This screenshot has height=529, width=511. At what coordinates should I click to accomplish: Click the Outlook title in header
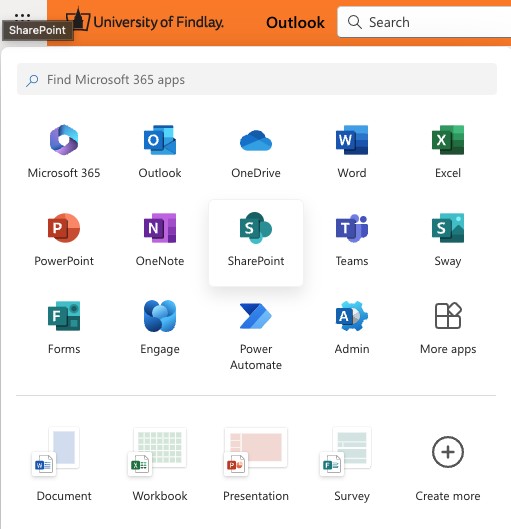[x=295, y=23]
